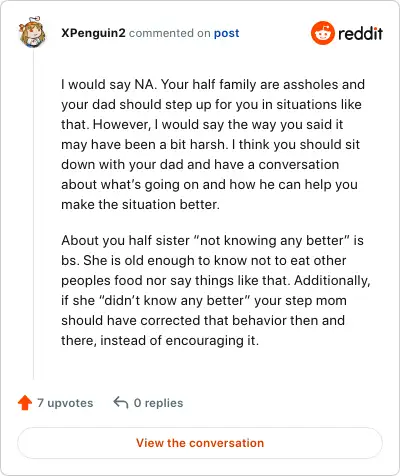Image resolution: width=400 pixels, height=476 pixels.
Task: Click the Reddit Snoo logo icon
Action: tap(322, 33)
